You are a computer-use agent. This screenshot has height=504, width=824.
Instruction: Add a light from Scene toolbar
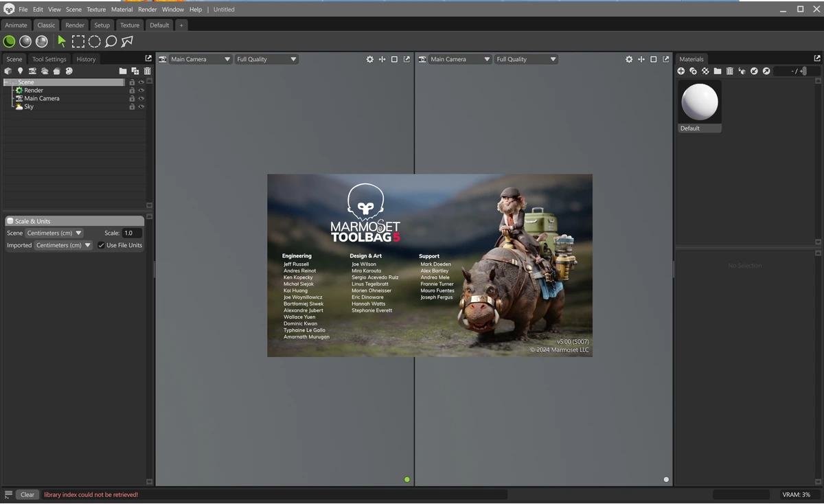(x=20, y=71)
